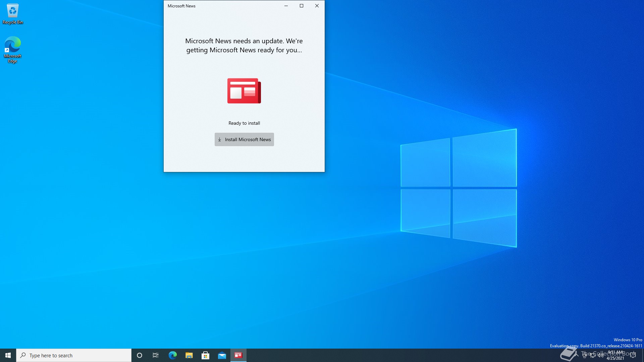Click the red Microsoft News logo
This screenshot has height=362, width=644.
[244, 91]
